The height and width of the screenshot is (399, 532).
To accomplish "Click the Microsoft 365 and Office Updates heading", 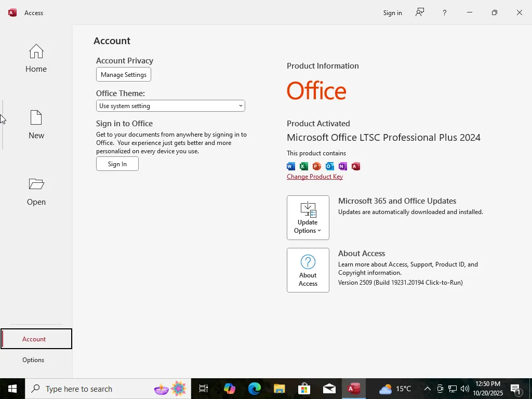I will click(397, 201).
